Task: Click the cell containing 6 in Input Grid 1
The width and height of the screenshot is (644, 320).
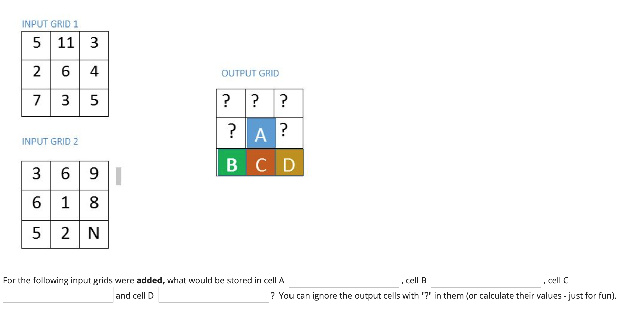Action: 65,72
